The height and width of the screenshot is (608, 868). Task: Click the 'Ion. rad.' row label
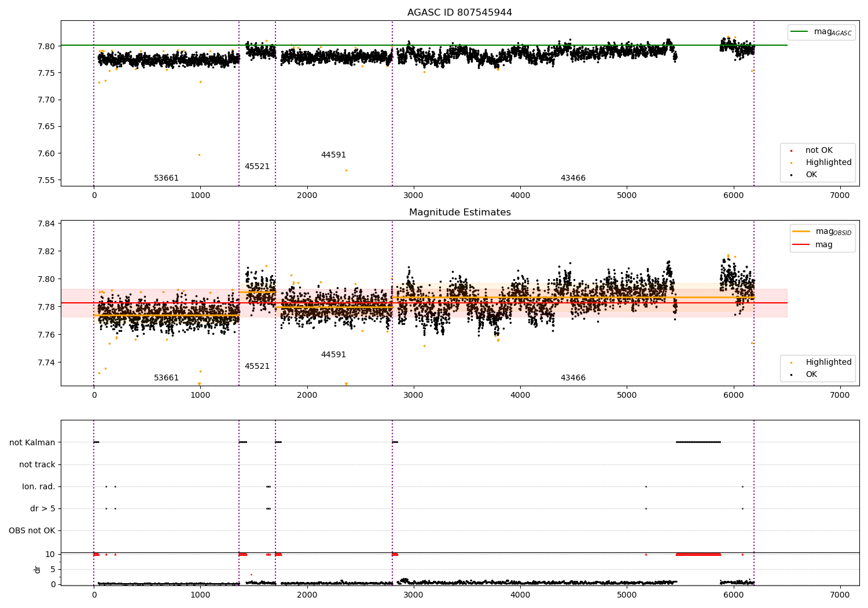coord(39,487)
